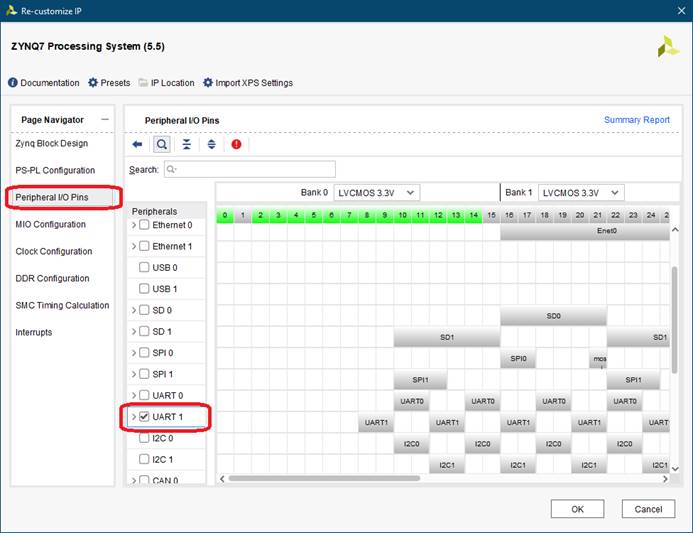This screenshot has width=693, height=533.
Task: Go to MIO Configuration page
Action: (50, 224)
